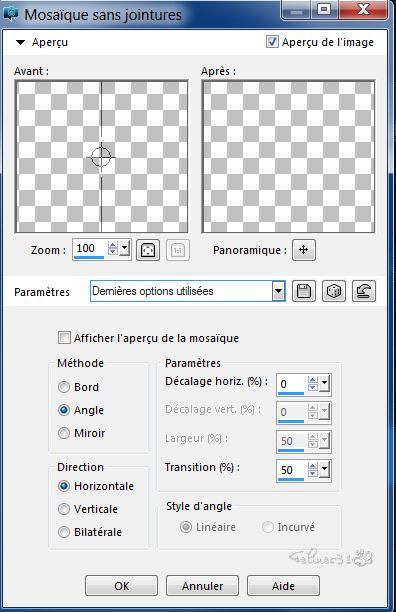Randomize parameters with the dice icon
This screenshot has width=396, height=612.
coord(334,291)
